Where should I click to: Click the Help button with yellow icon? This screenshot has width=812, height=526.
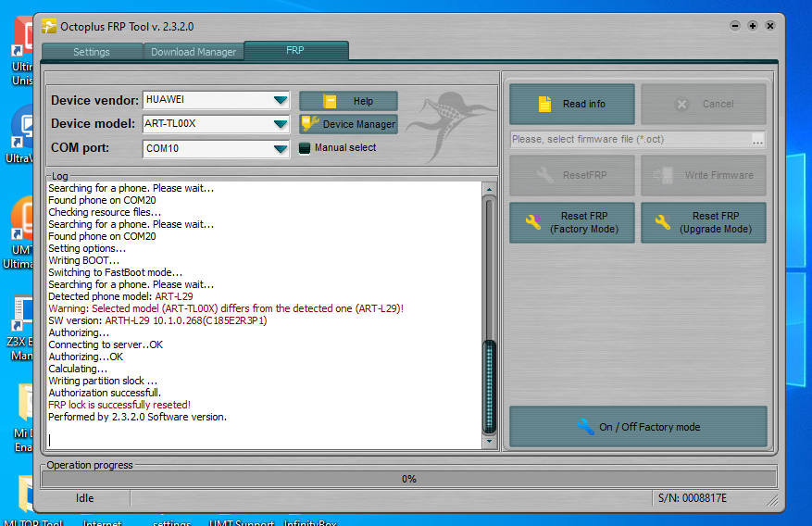(x=348, y=101)
